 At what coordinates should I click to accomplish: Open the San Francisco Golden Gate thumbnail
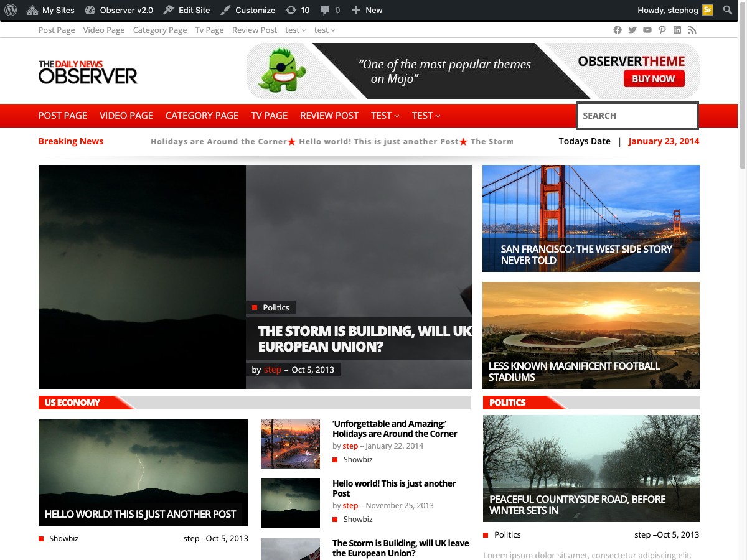pyautogui.click(x=591, y=218)
